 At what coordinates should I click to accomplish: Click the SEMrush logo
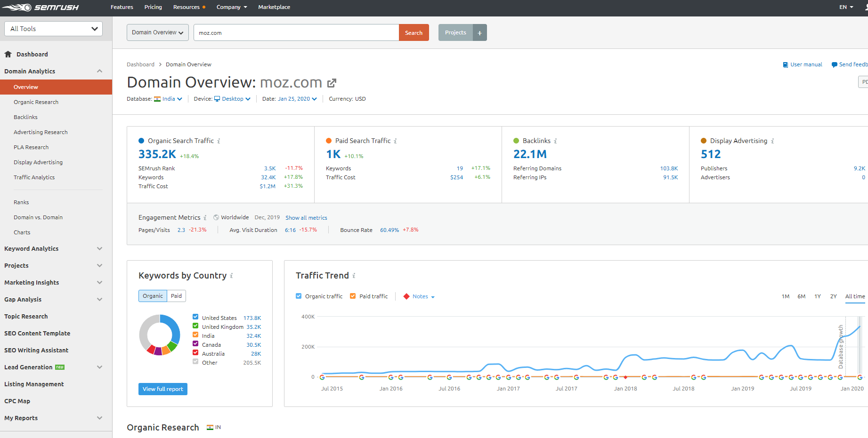(41, 7)
